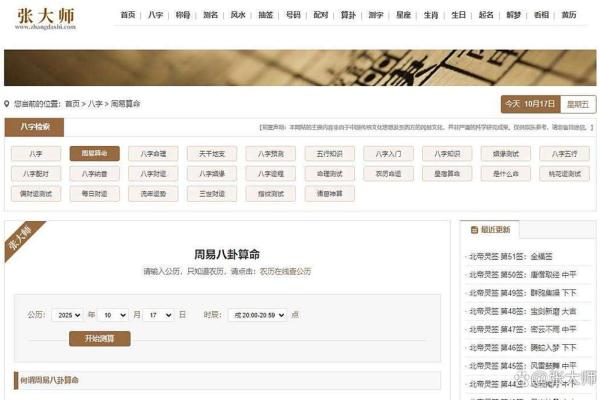Open 黄历 in top navigation
Screen dimensions: 600x400
point(569,15)
